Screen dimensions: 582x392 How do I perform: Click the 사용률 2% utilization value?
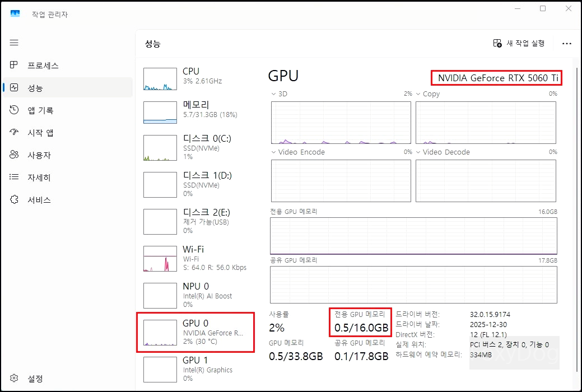click(277, 328)
